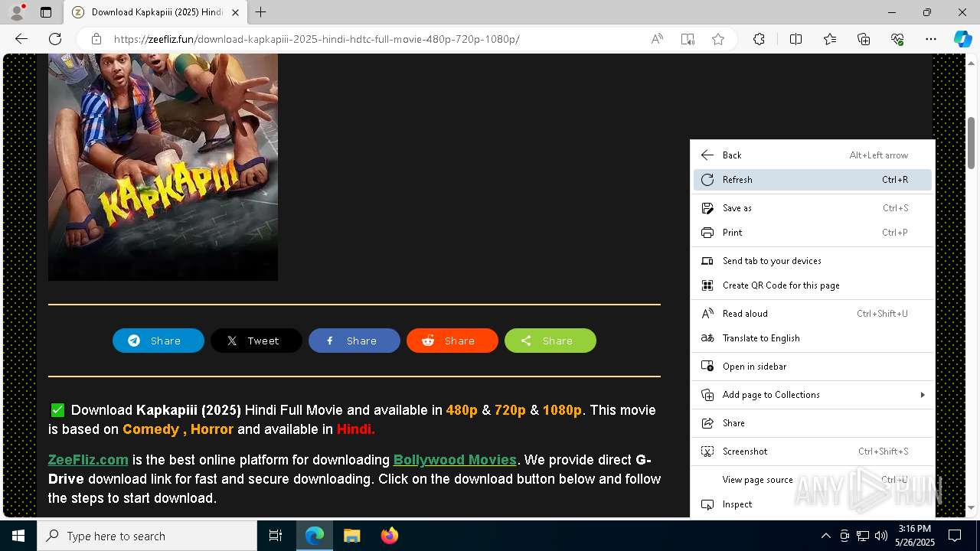Select Save as in context menu

click(812, 208)
